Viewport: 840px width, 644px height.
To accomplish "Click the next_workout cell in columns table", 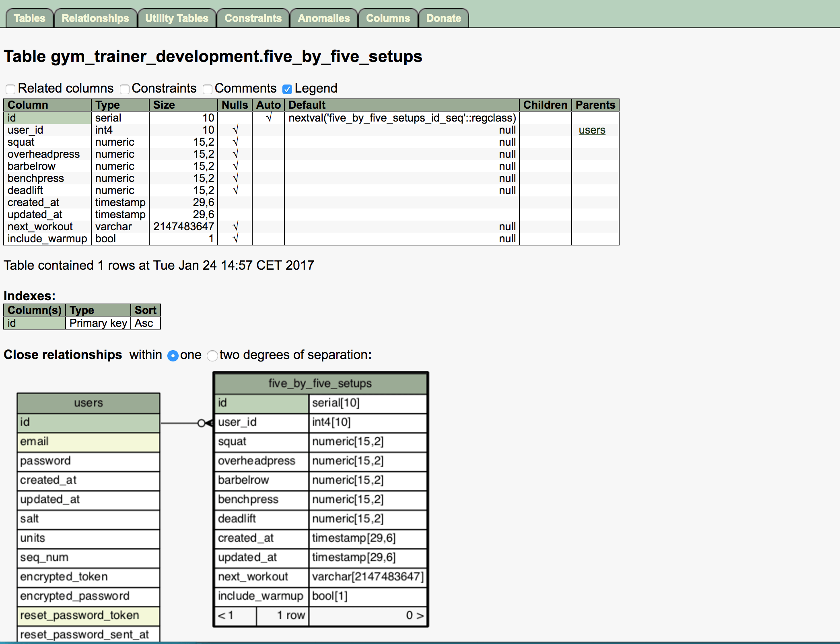I will [x=47, y=227].
